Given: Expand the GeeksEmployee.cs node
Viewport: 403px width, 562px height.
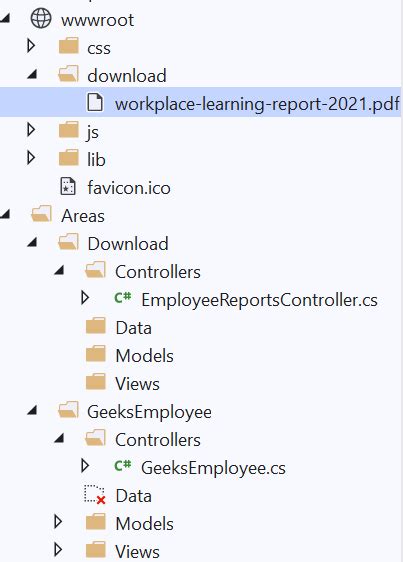Looking at the screenshot, I should coord(85,466).
